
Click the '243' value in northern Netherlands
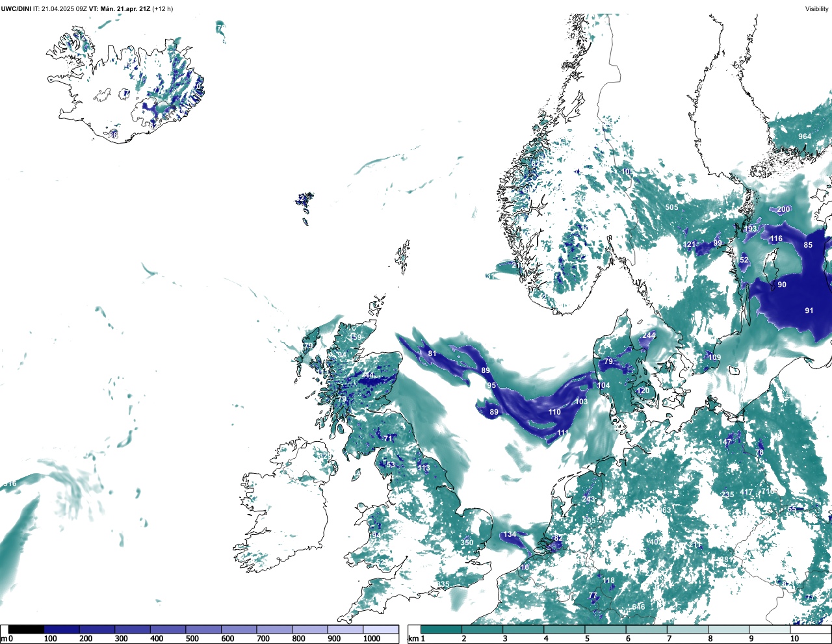pos(588,499)
